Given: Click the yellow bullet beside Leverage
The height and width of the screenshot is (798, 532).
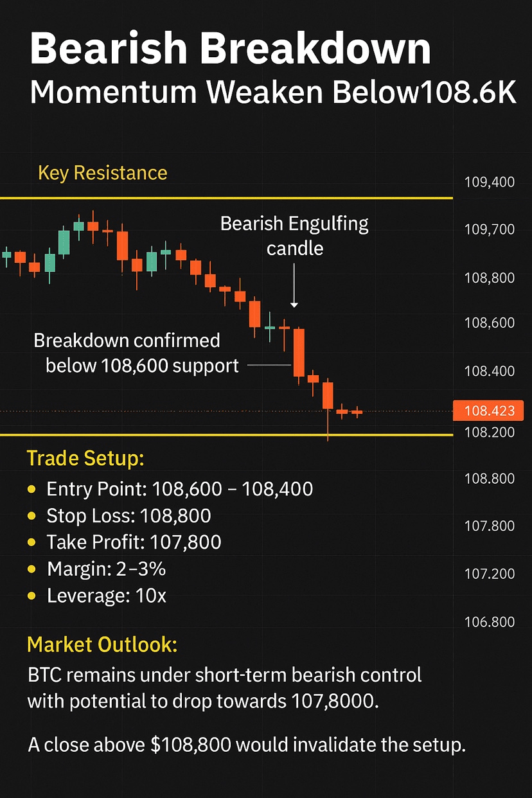Looking at the screenshot, I should (31, 596).
